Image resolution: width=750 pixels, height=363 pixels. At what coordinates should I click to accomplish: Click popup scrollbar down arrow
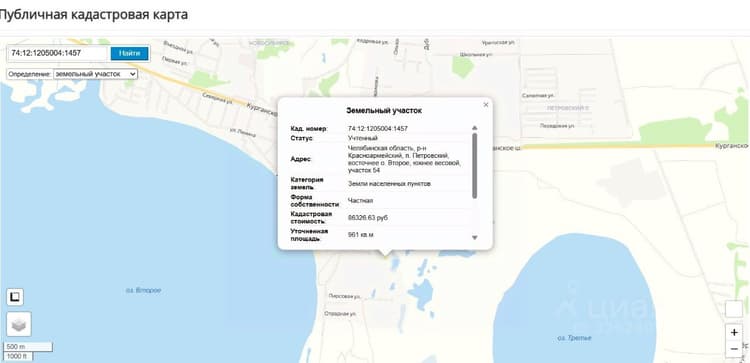tap(474, 238)
